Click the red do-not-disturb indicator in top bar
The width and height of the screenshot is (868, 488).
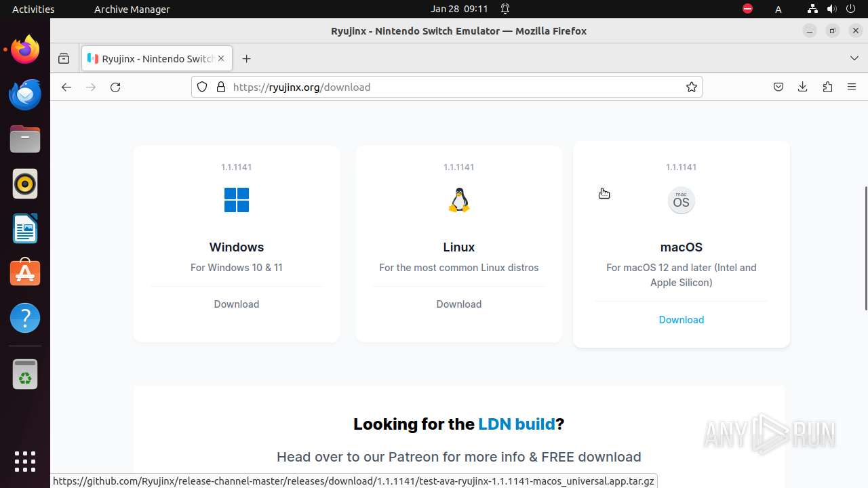click(747, 9)
